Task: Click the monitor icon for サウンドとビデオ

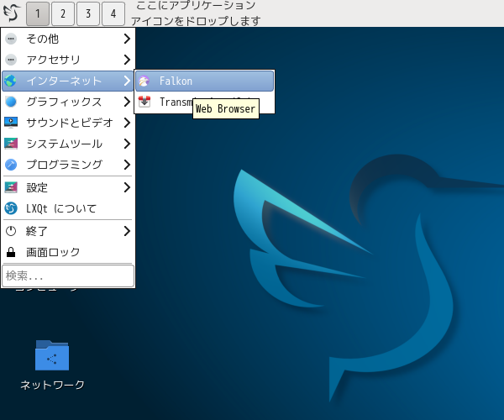Action: (11, 123)
